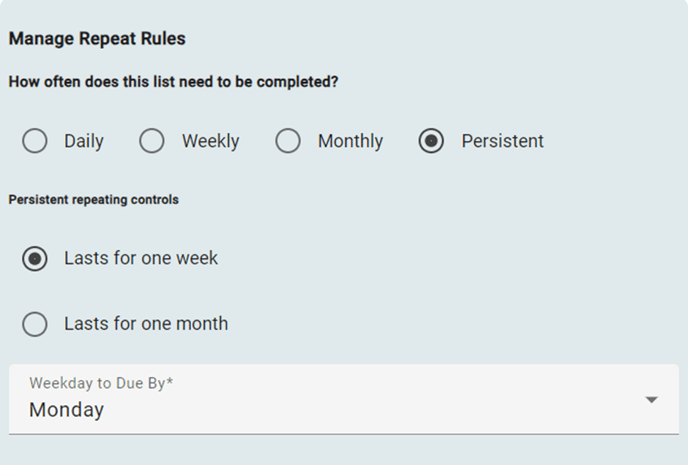Click the How often question text
The height and width of the screenshot is (465, 688).
coord(173,83)
